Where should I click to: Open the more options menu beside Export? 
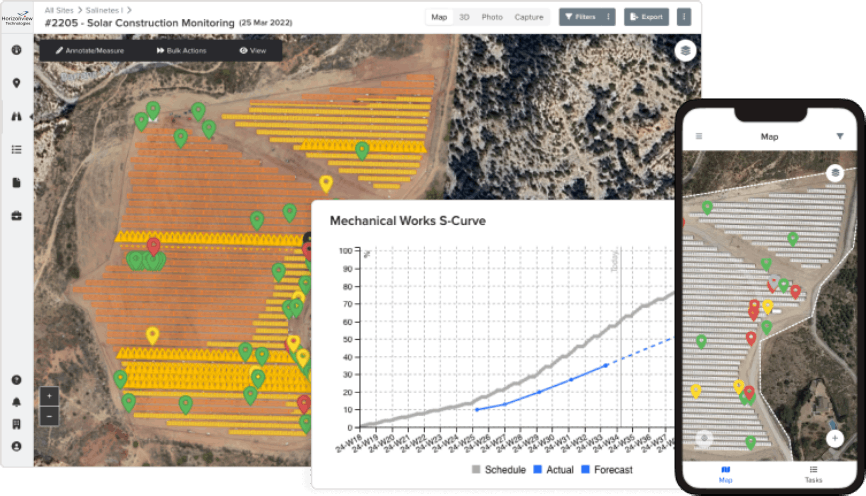(x=684, y=17)
